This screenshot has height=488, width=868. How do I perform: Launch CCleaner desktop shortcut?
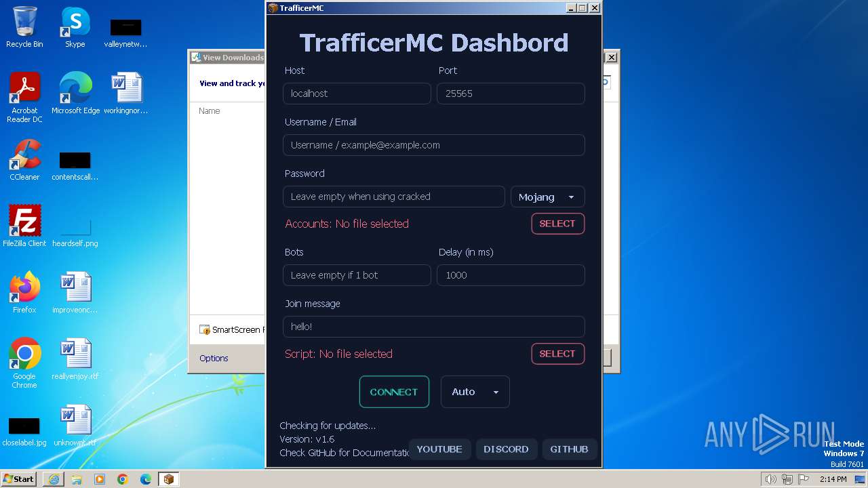pos(24,160)
